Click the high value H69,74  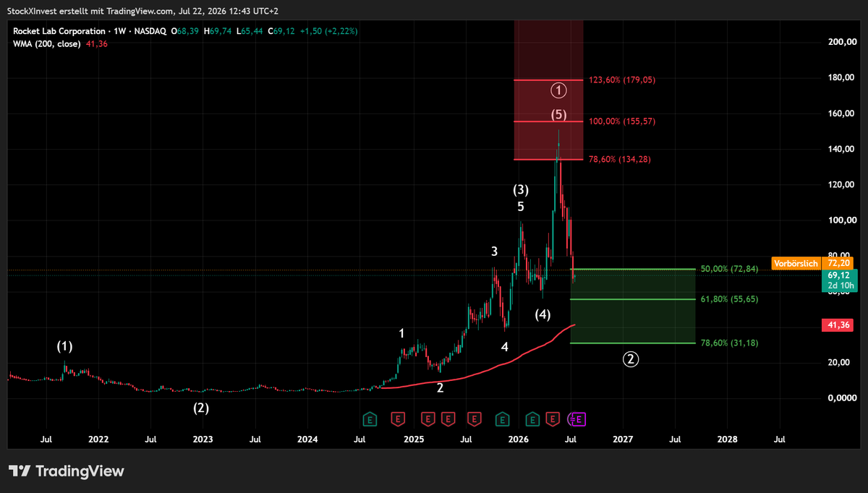(x=218, y=32)
